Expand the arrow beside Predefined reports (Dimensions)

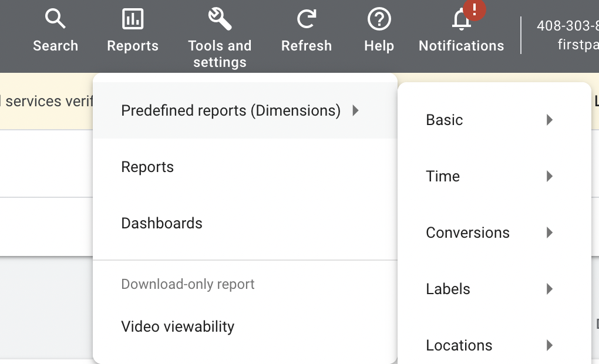point(355,110)
